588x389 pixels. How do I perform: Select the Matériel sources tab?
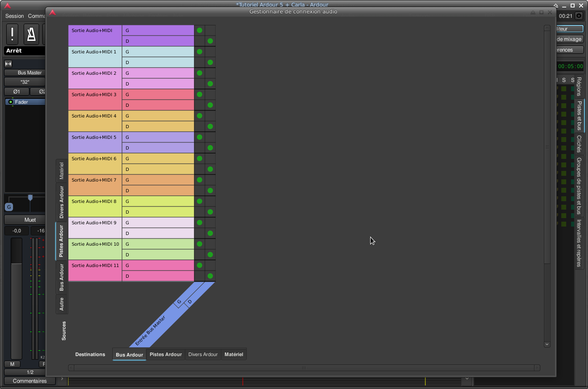click(61, 171)
